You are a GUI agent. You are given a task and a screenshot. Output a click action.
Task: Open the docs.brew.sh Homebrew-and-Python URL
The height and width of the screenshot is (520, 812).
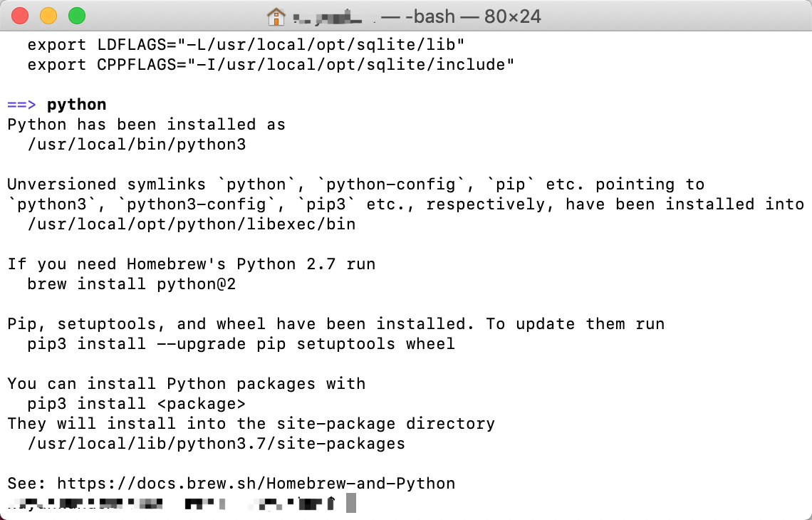(x=256, y=483)
